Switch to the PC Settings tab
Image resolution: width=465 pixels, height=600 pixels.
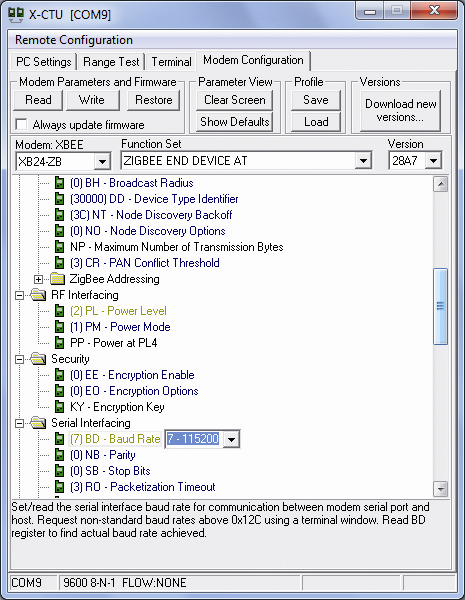click(44, 62)
